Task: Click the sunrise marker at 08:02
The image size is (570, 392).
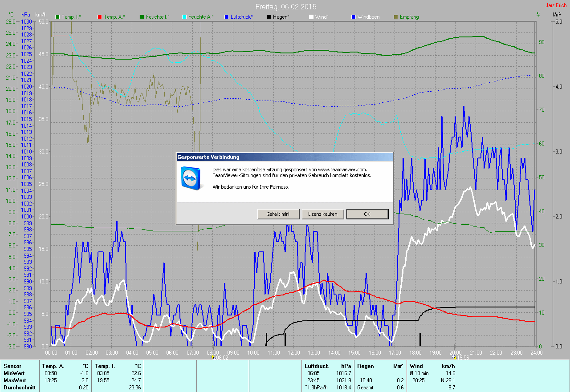Action: 213,356
